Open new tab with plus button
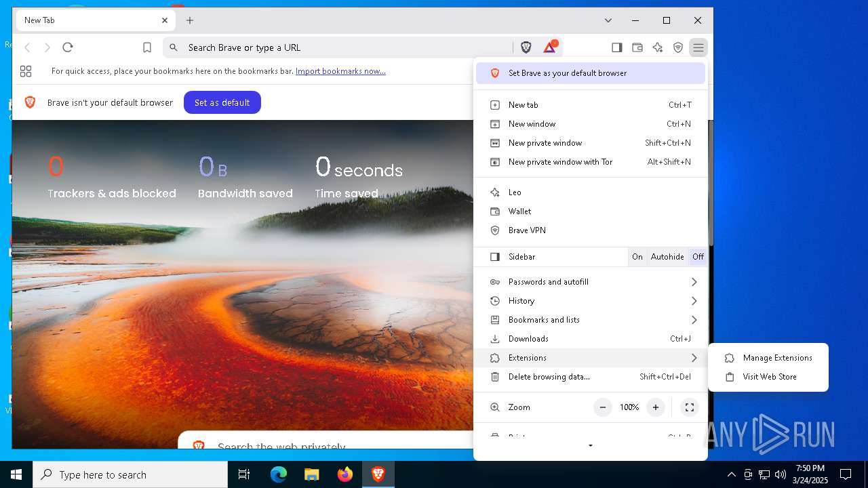Screen dimensions: 868x488 pos(190,20)
